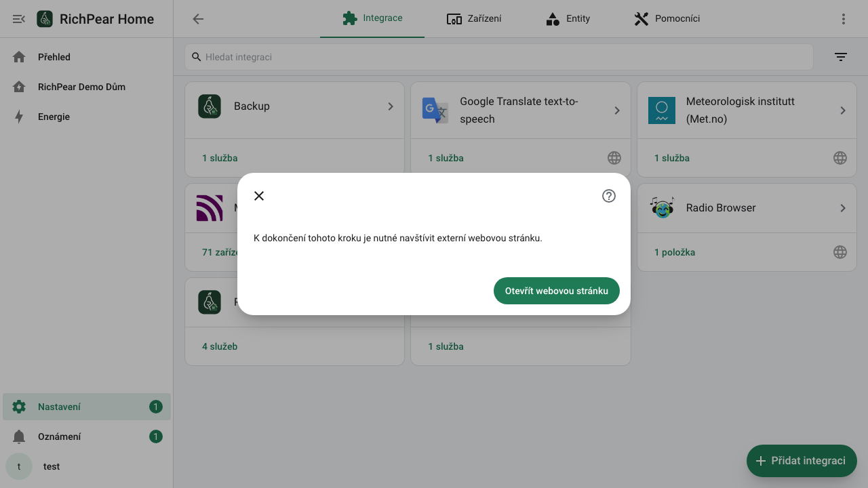
Task: Collapse the sidebar menu icon
Action: coord(19,19)
